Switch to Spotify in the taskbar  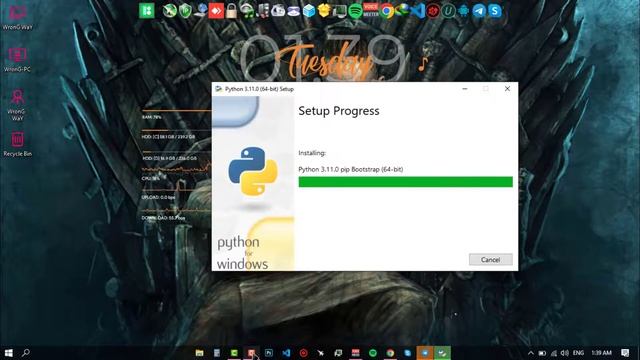click(373, 353)
